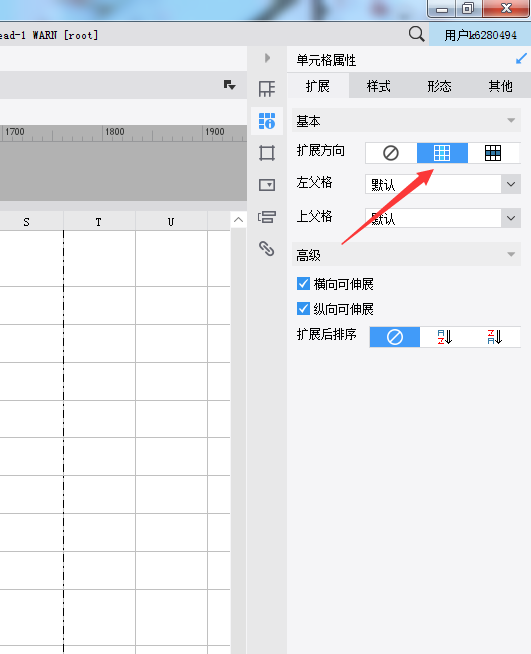
Task: Switch to the 样式 tab
Action: 379,86
